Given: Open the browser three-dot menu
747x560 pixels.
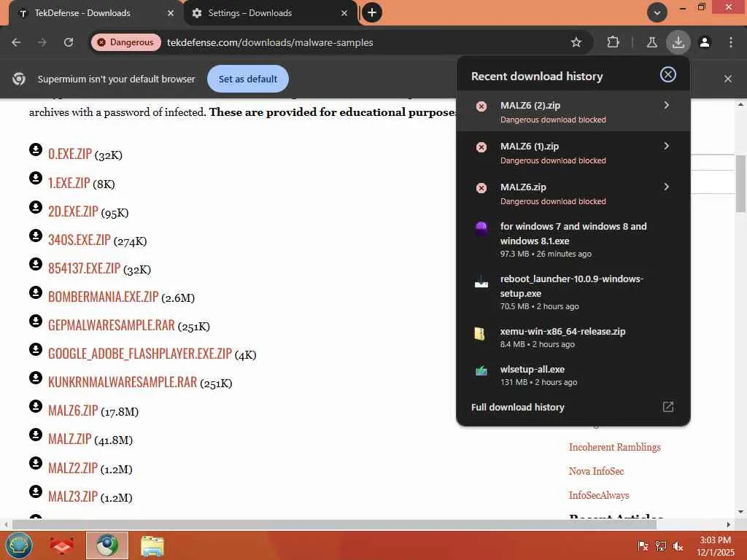Looking at the screenshot, I should (x=731, y=42).
